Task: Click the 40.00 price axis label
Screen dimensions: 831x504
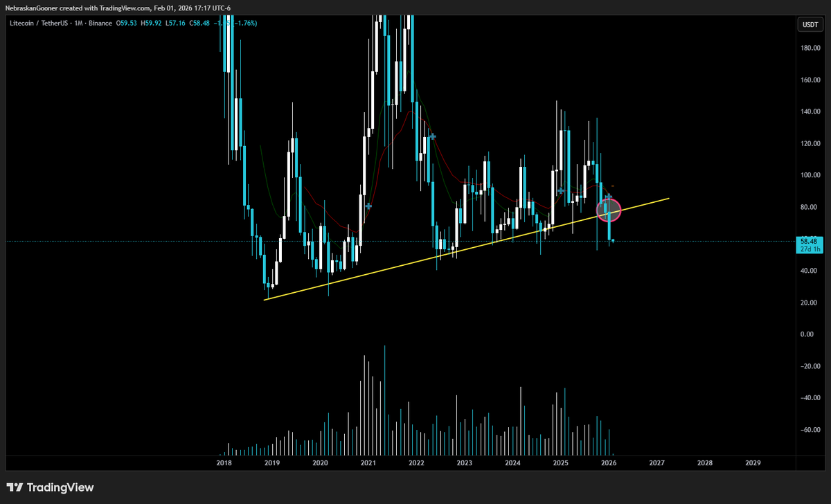Action: coord(810,271)
